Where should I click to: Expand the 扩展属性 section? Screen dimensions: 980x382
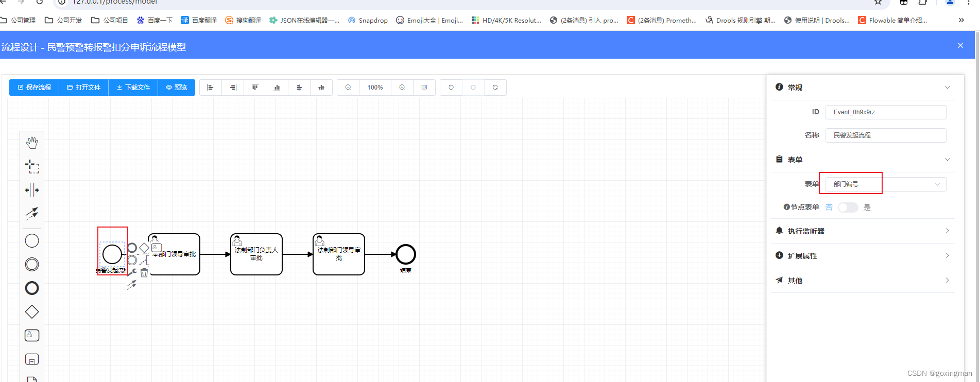[x=863, y=256]
